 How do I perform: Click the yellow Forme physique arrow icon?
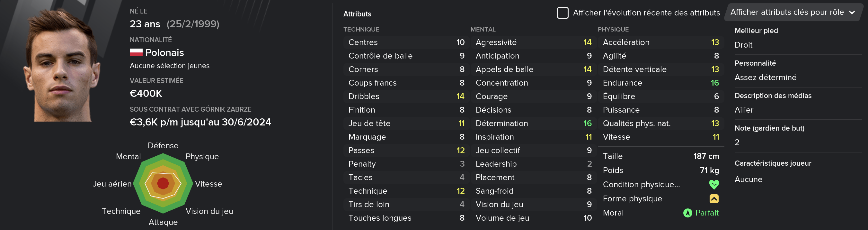(714, 199)
